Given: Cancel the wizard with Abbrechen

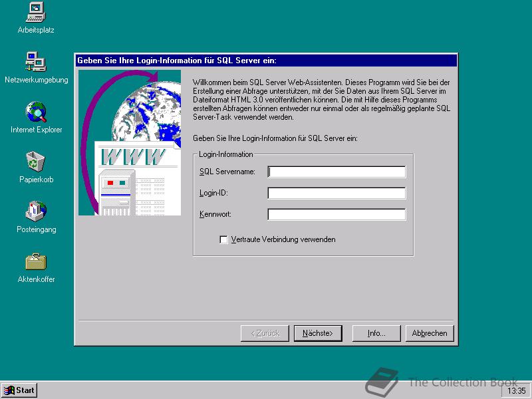Looking at the screenshot, I should 430,334.
